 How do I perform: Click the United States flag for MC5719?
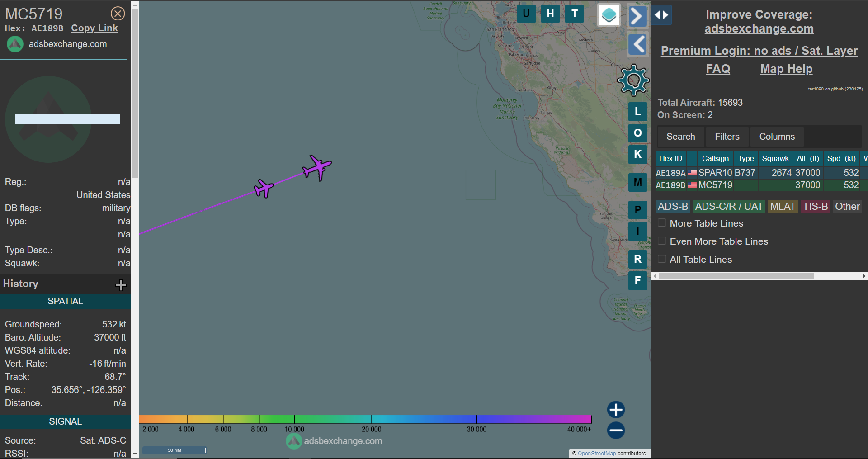pos(692,185)
